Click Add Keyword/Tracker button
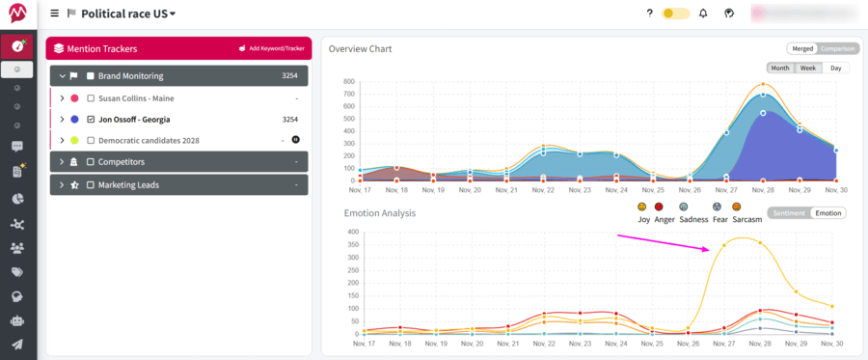 click(x=272, y=48)
